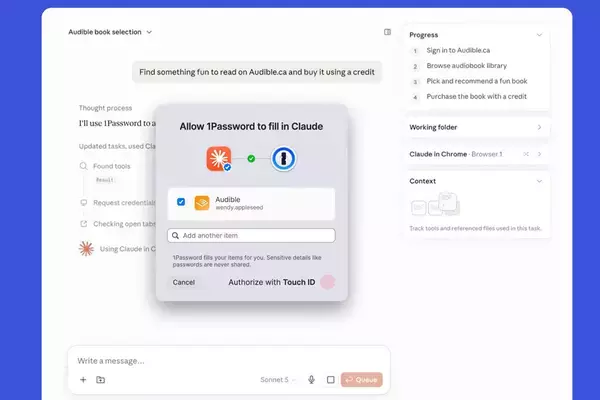Uncheck the Audible item checkbox
Image resolution: width=600 pixels, height=400 pixels.
[x=181, y=202]
